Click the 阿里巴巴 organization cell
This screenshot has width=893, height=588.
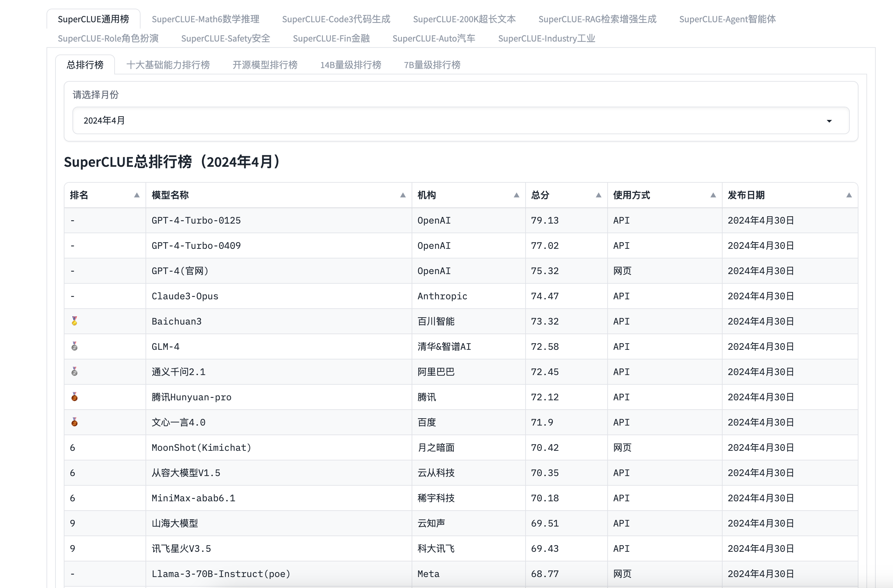(469, 372)
